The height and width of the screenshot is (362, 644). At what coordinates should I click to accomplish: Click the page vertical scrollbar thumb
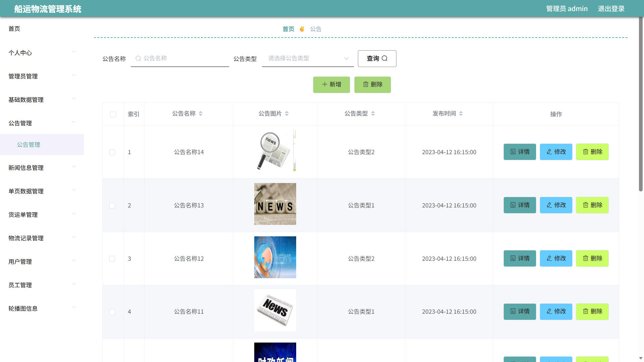641,104
